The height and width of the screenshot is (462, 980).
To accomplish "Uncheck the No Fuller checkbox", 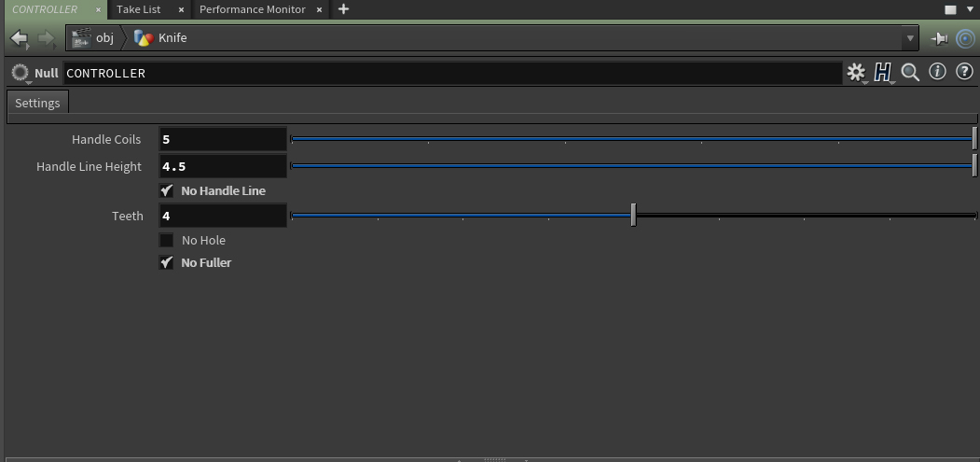I will 166,262.
